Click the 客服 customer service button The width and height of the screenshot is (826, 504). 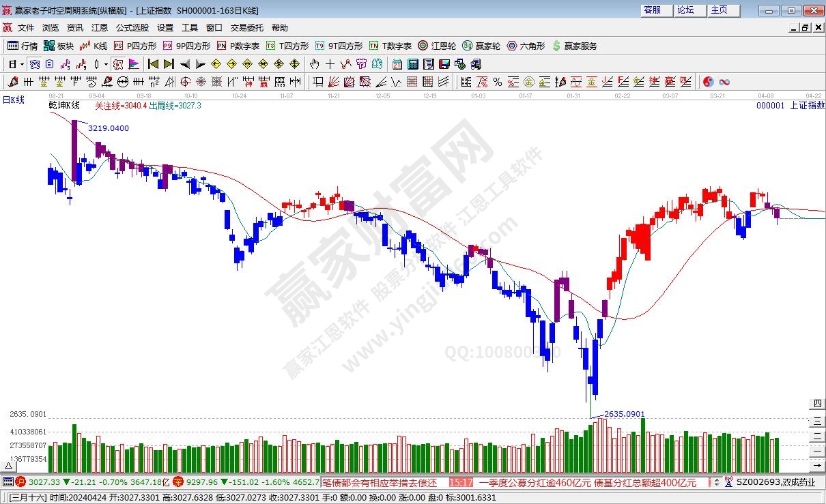[x=652, y=10]
